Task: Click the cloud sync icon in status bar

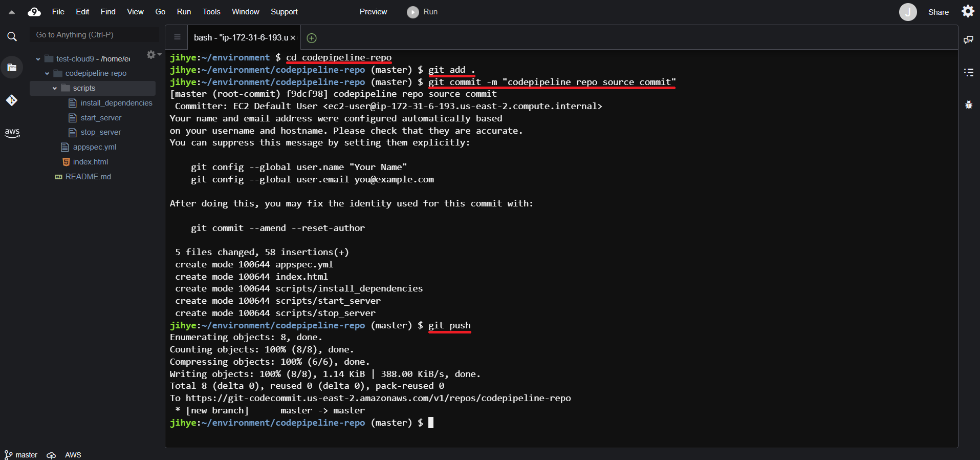Action: tap(51, 455)
